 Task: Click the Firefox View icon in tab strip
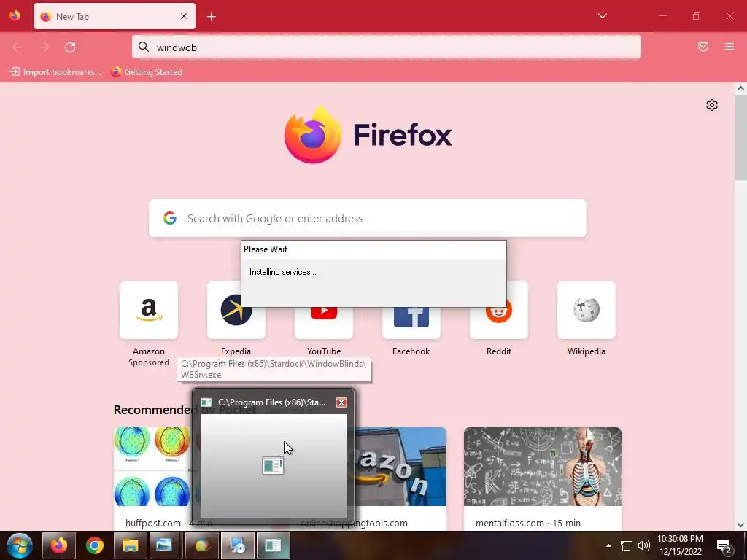[15, 16]
